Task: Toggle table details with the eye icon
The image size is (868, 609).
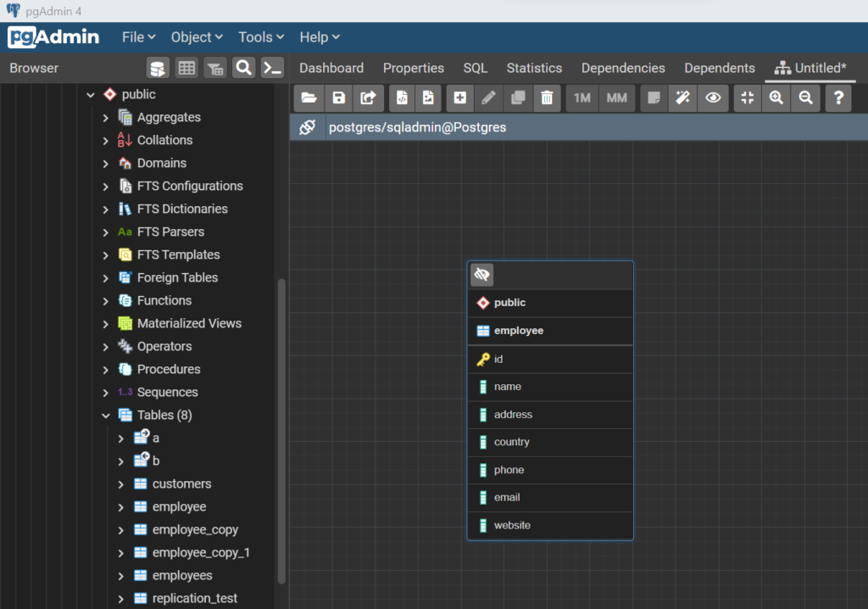Action: click(x=713, y=98)
